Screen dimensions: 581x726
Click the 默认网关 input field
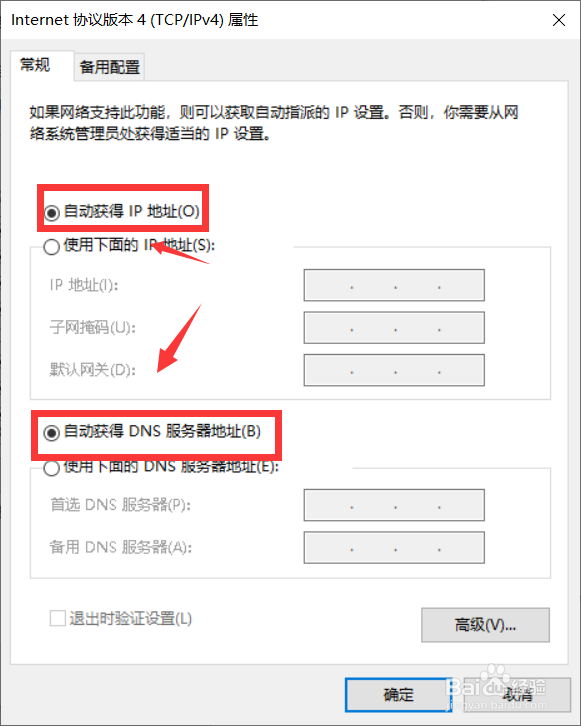click(x=394, y=370)
